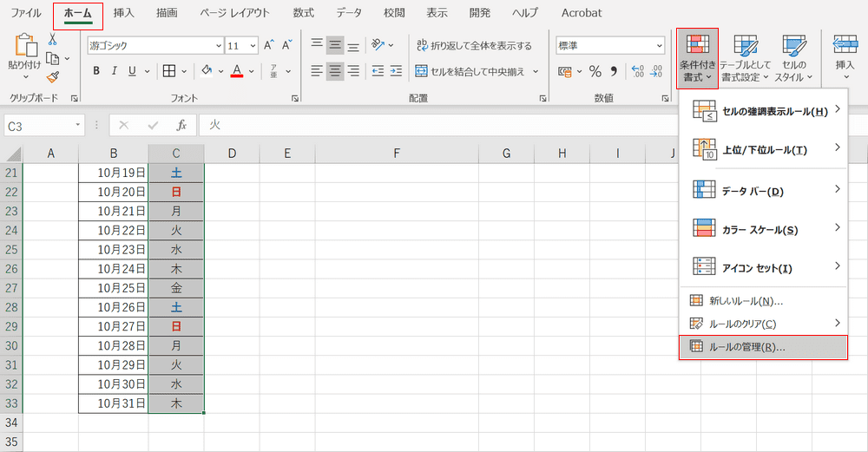This screenshot has width=868, height=452.
Task: Apply center horizontal alignment
Action: [335, 71]
